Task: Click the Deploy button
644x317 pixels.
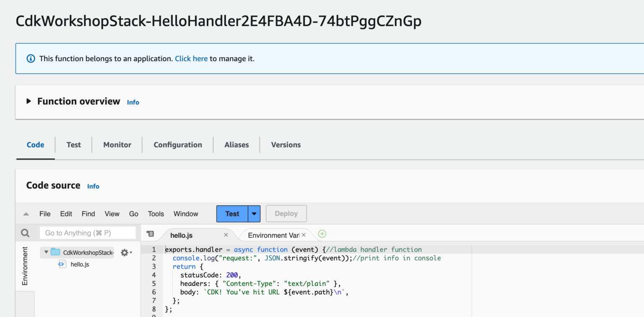Action: (x=286, y=214)
